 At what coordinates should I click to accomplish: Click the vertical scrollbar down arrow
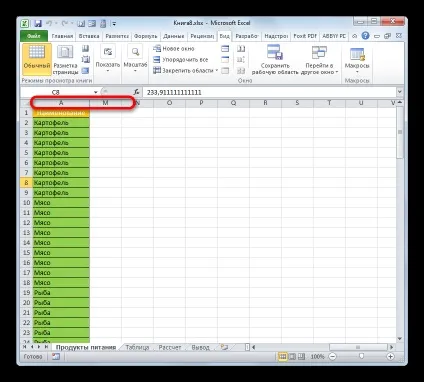[x=400, y=339]
